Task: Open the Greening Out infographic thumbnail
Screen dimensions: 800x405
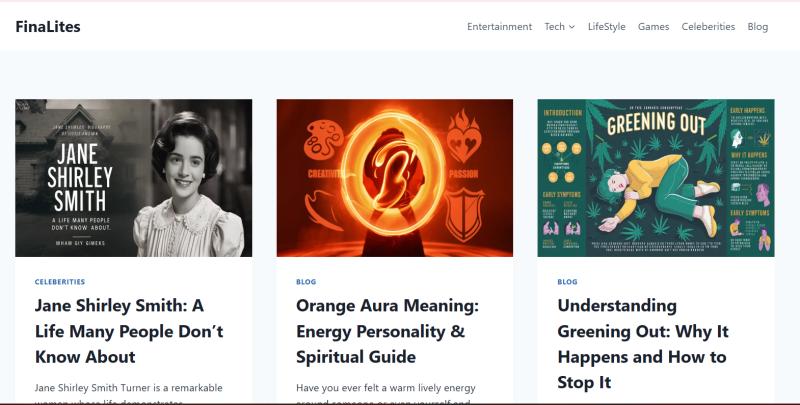Action: pos(655,178)
